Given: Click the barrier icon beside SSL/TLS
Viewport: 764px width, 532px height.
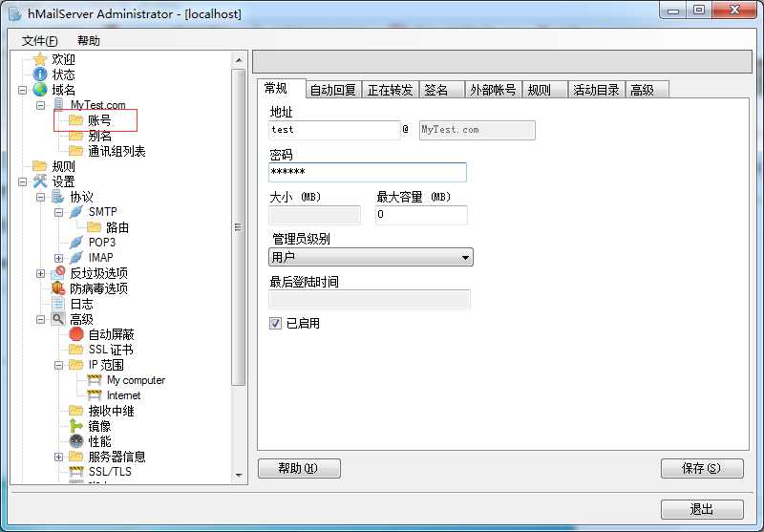Looking at the screenshot, I should click(x=76, y=472).
